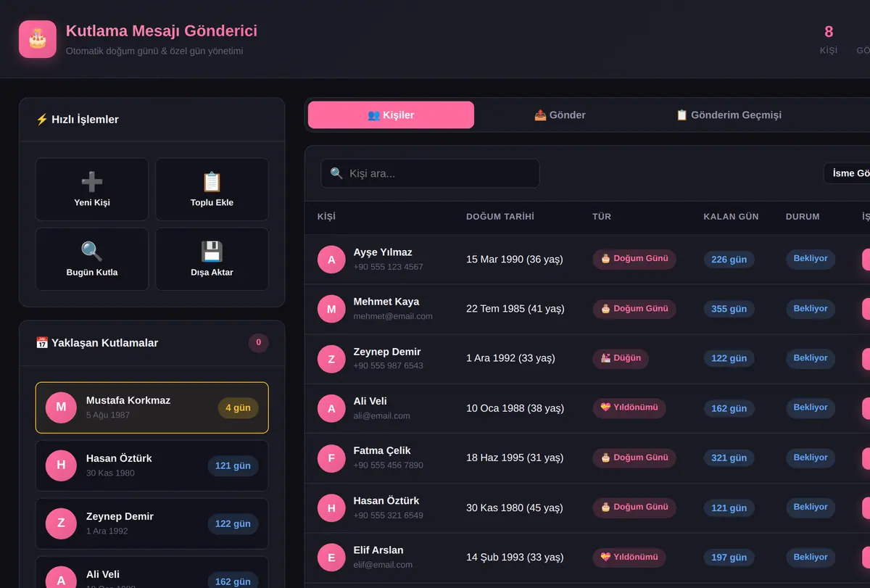
Task: Click the mehmet@email.com address
Action: 393,316
